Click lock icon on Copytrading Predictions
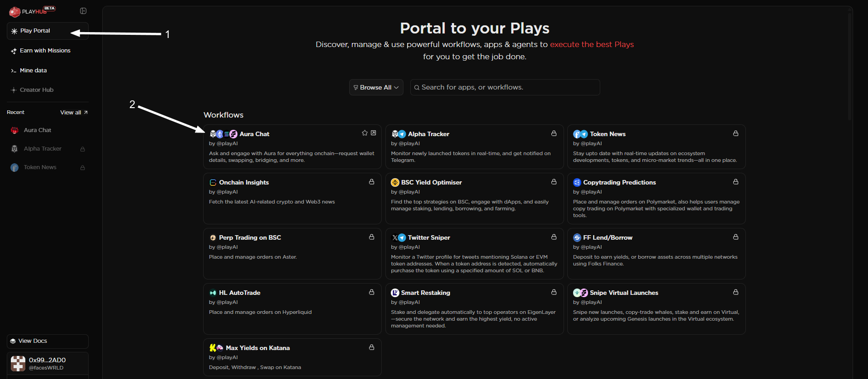The image size is (868, 379). [x=736, y=182]
